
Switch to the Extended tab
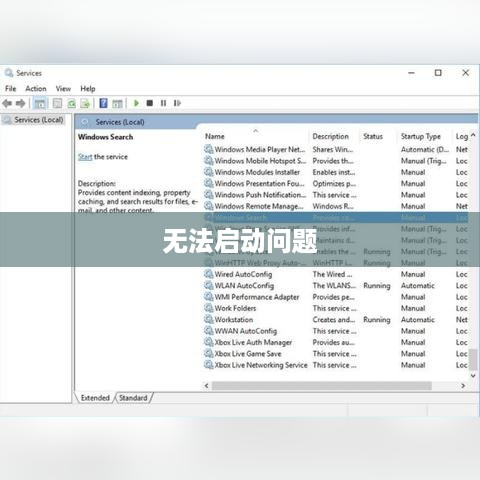click(x=95, y=398)
